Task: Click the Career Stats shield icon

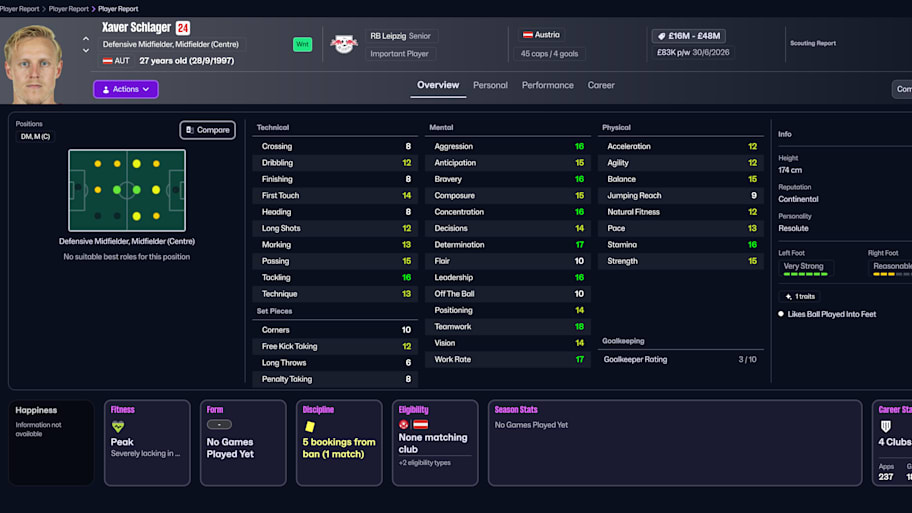Action: pos(886,426)
